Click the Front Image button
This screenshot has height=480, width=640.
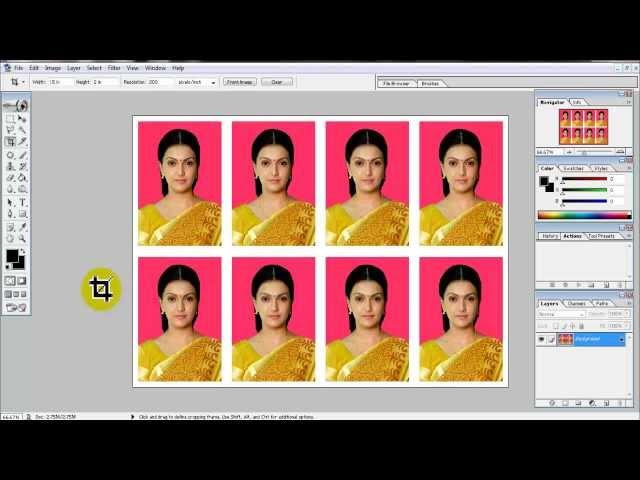coord(239,82)
